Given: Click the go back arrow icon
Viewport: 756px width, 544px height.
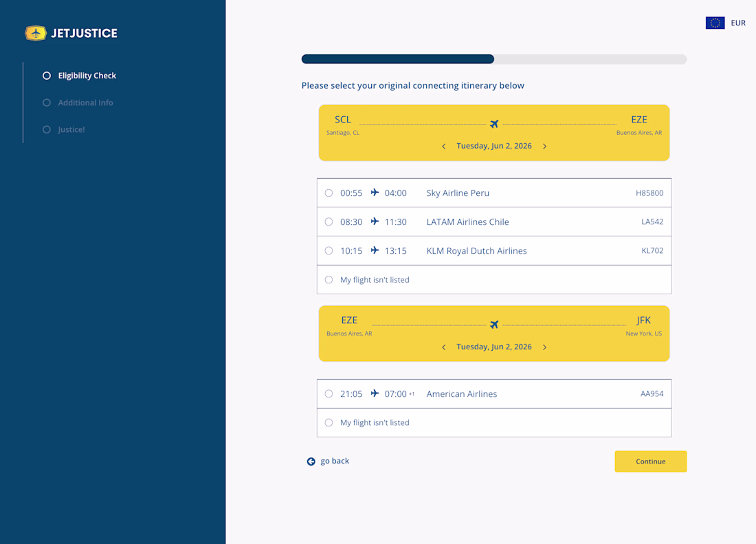Looking at the screenshot, I should coord(311,461).
